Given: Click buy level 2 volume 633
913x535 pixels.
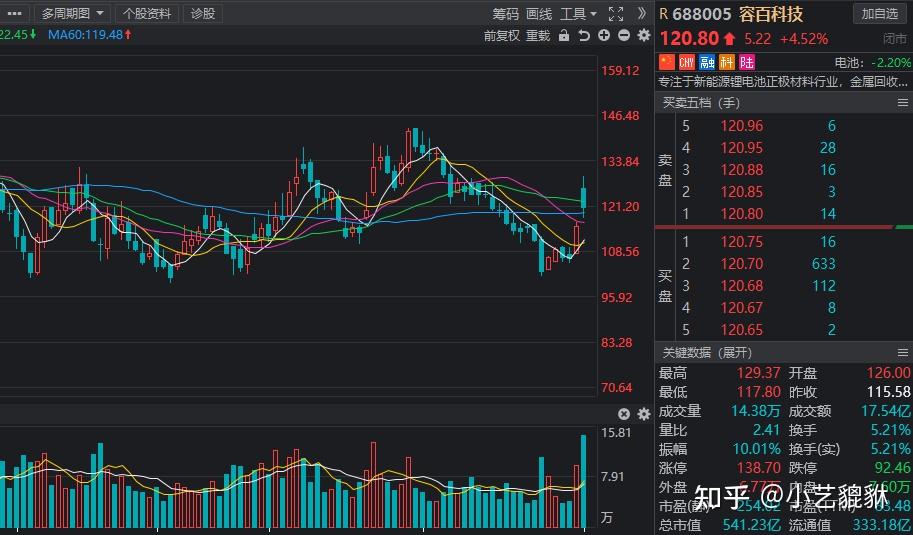Looking at the screenshot, I should point(823,264).
